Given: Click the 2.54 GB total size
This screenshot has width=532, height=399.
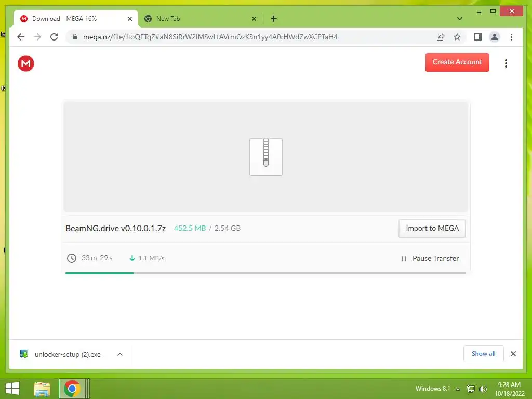Looking at the screenshot, I should point(228,229).
